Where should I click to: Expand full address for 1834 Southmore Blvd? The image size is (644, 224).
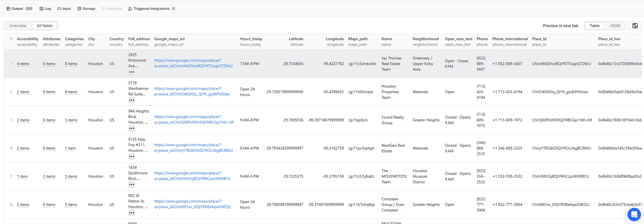pyautogui.click(x=132, y=185)
